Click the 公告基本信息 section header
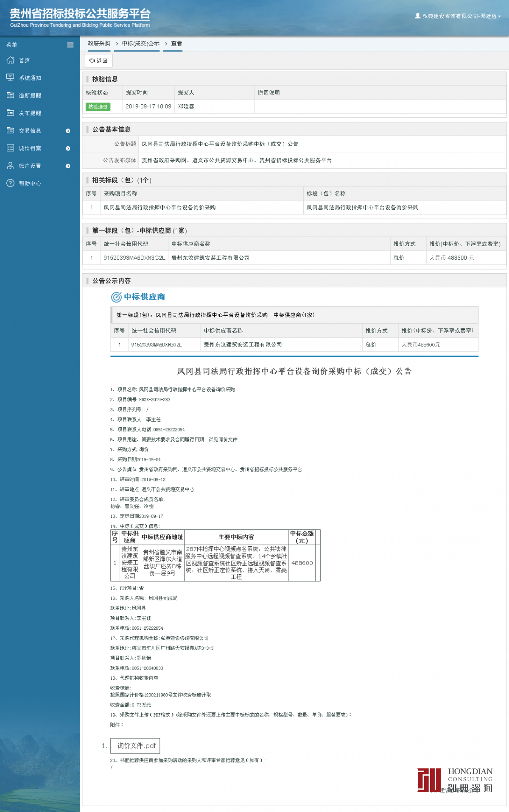 click(111, 130)
